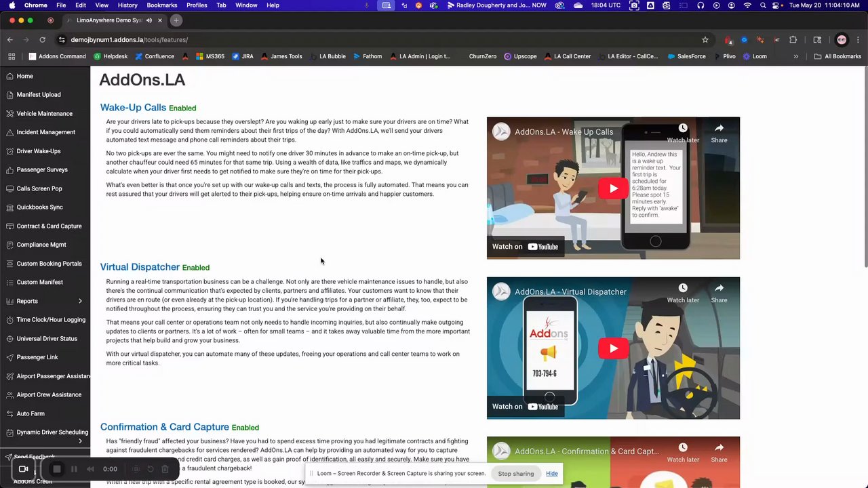Click the address bar URL field

380,40
